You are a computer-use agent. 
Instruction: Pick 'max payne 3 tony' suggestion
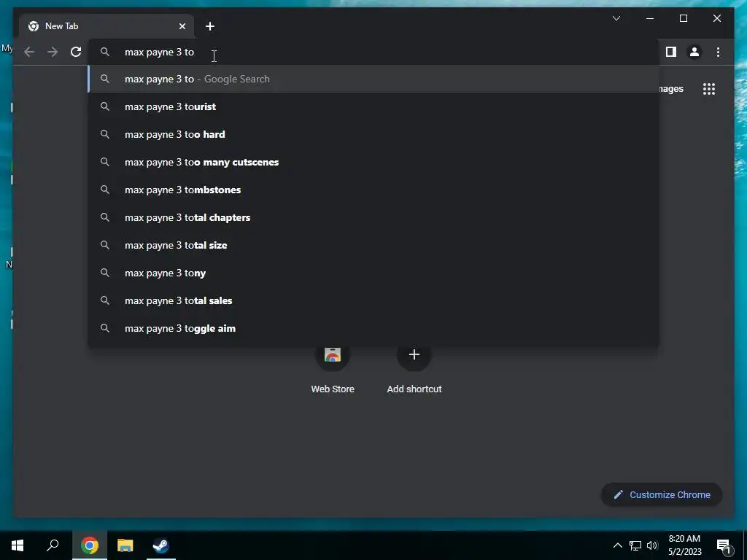[x=374, y=273]
